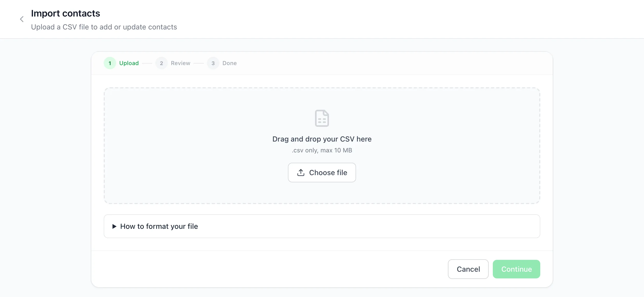Screen dimensions: 644x297
Task: Click the upload arrow icon in Choose file
Action: pos(301,173)
